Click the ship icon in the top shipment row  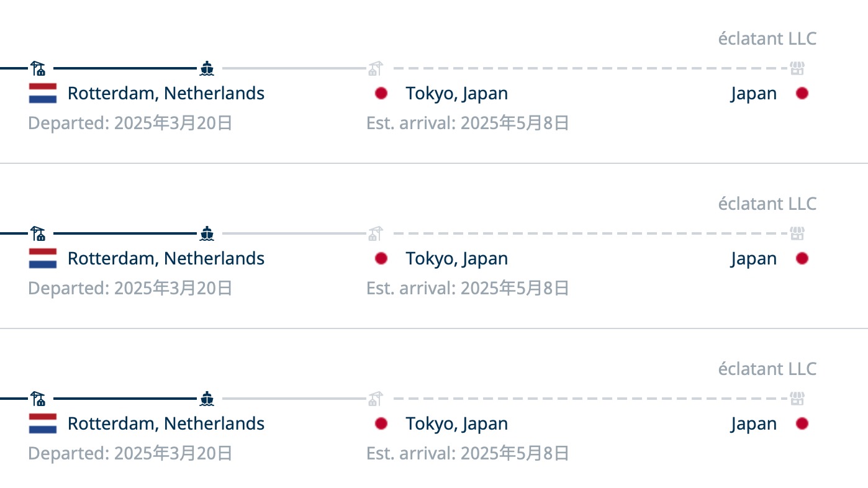[x=207, y=68]
